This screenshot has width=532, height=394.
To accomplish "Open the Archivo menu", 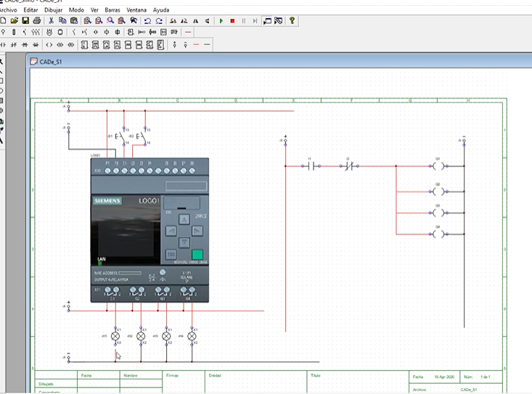I will click(x=8, y=10).
